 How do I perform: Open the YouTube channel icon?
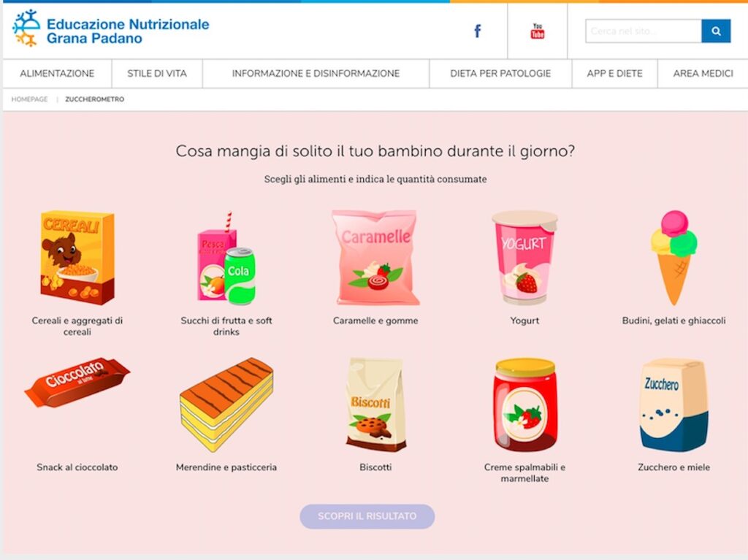pos(537,31)
